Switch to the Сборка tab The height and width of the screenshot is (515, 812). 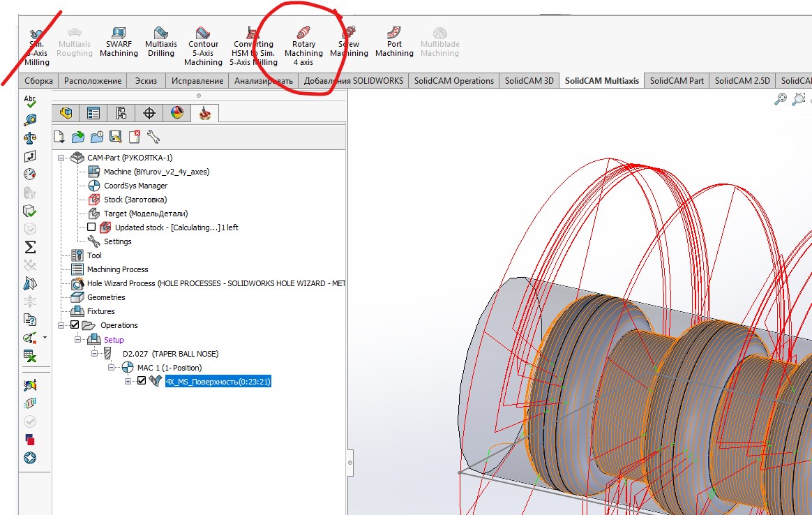click(x=39, y=81)
